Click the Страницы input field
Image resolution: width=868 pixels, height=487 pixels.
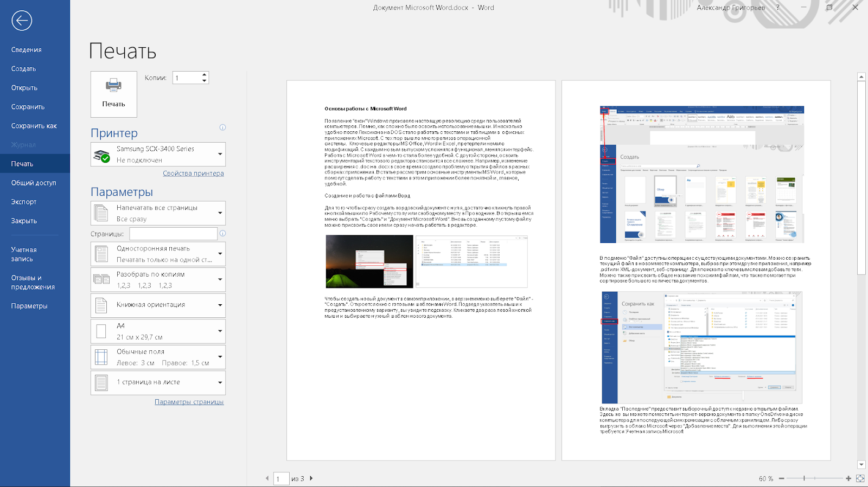pyautogui.click(x=174, y=234)
